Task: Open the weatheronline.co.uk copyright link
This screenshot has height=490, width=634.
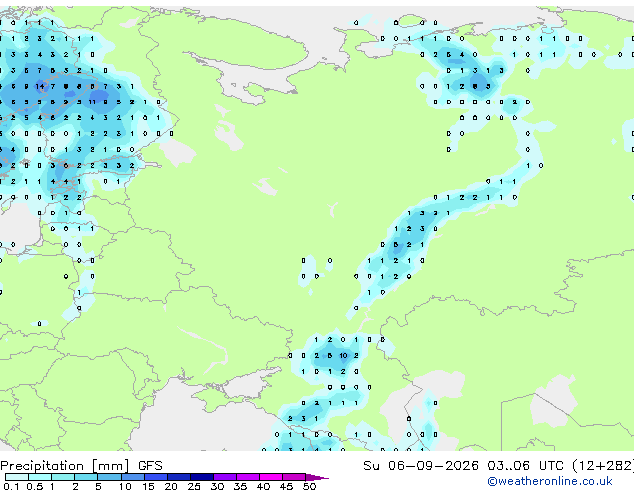Action: (550, 481)
